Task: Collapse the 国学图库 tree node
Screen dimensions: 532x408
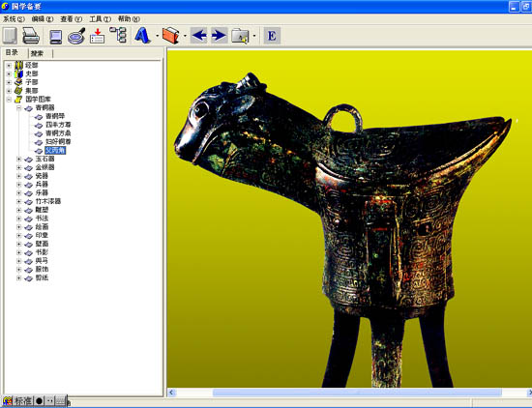Action: tap(9, 100)
